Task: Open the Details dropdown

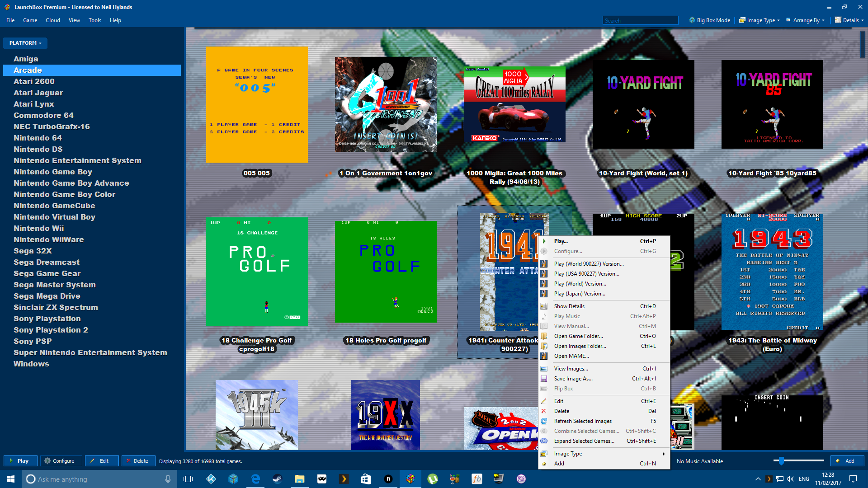Action: pyautogui.click(x=849, y=20)
